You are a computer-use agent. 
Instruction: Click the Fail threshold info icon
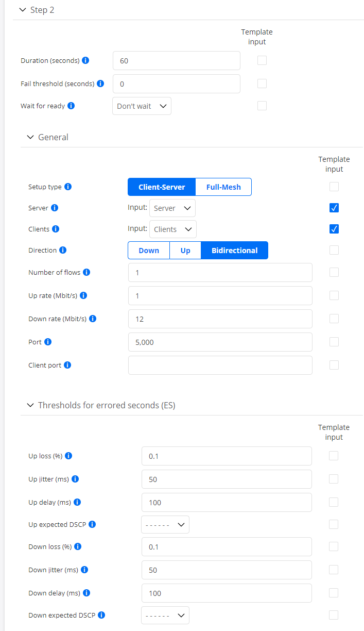coord(100,84)
